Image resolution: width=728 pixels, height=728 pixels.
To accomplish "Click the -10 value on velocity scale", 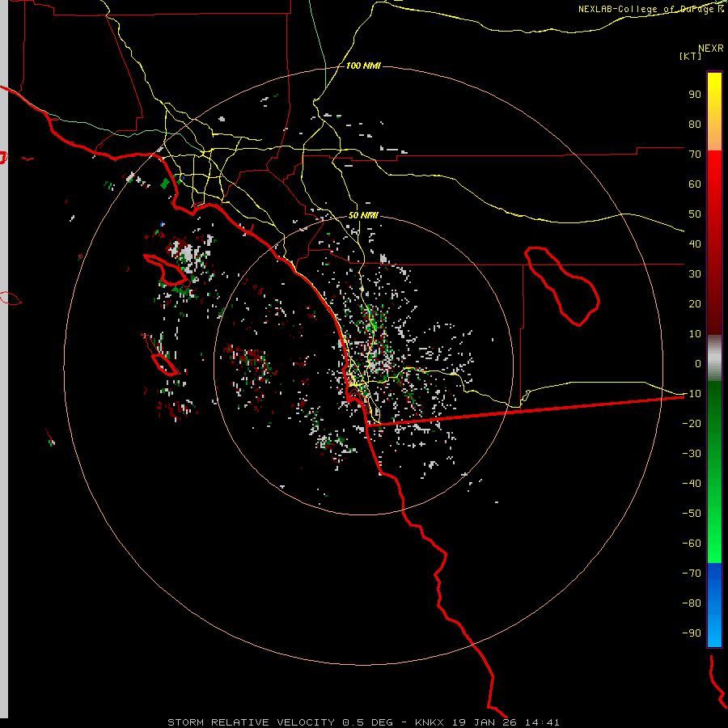I will pyautogui.click(x=692, y=394).
